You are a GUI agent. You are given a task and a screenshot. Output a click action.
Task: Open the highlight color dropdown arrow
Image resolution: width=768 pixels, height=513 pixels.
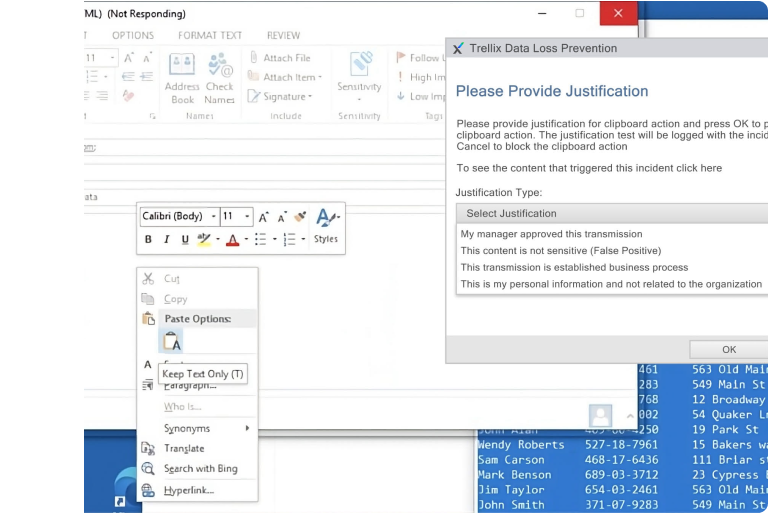pos(217,239)
